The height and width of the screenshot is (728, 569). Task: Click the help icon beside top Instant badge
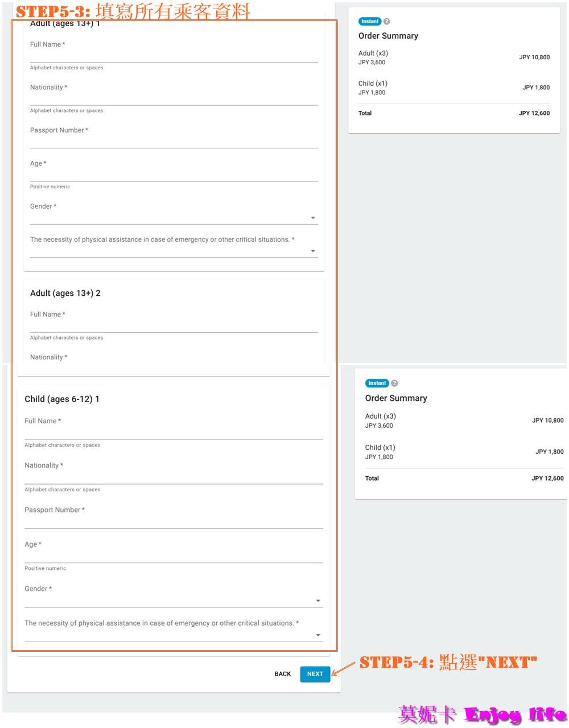coord(387,22)
